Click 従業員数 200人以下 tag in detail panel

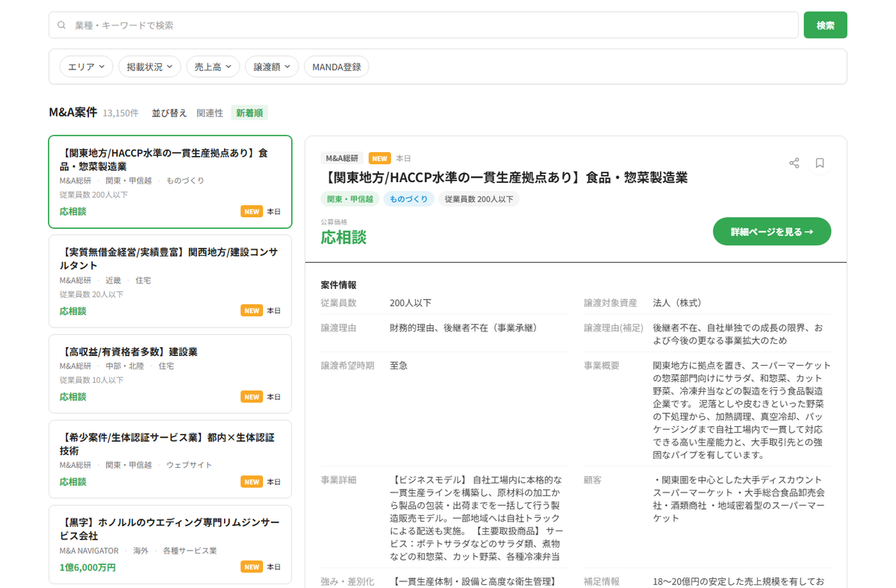479,199
